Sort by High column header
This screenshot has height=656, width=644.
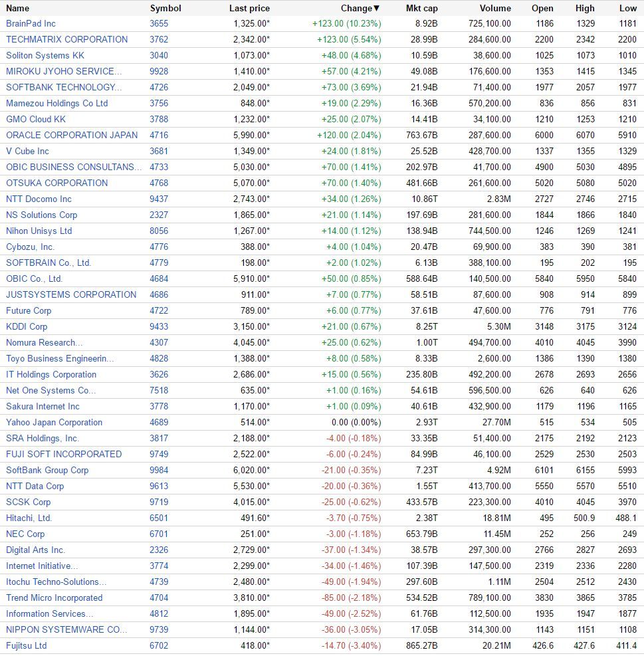(x=585, y=9)
